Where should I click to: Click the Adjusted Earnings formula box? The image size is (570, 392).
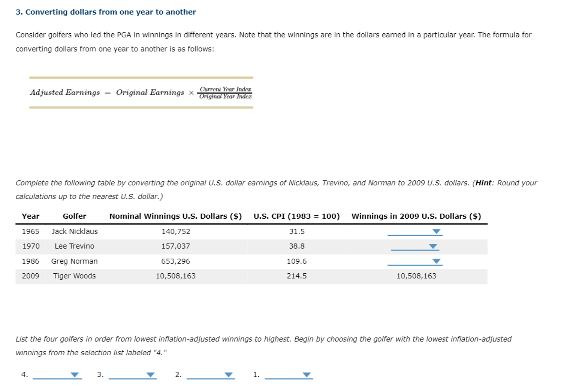[x=141, y=92]
